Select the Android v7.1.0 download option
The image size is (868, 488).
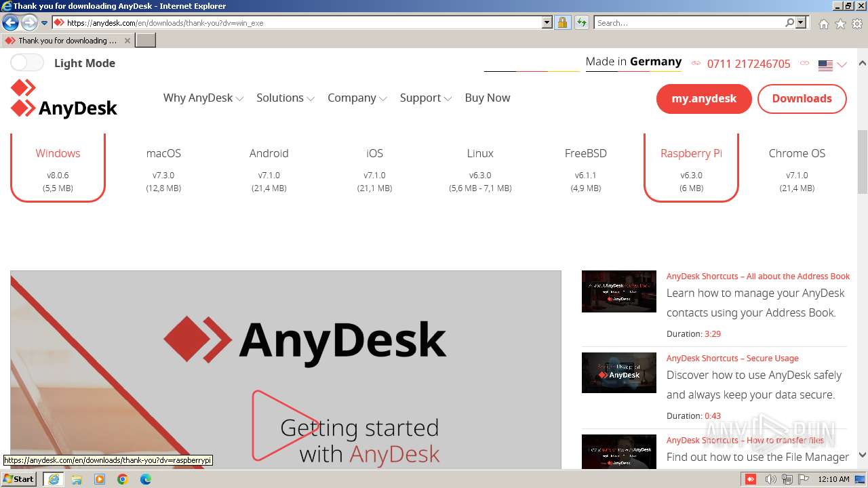pyautogui.click(x=269, y=169)
